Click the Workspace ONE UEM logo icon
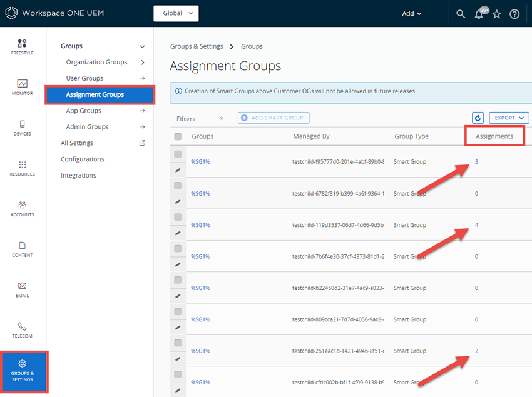This screenshot has width=532, height=397. (x=11, y=13)
